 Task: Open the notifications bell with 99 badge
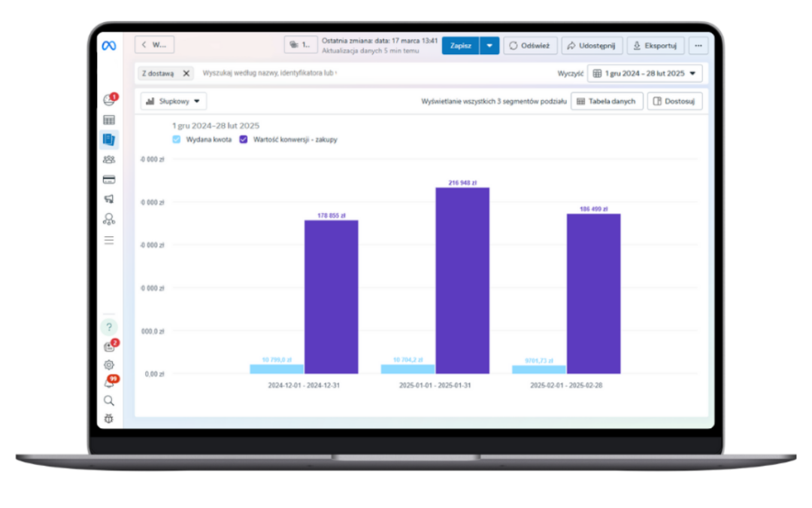tap(109, 383)
